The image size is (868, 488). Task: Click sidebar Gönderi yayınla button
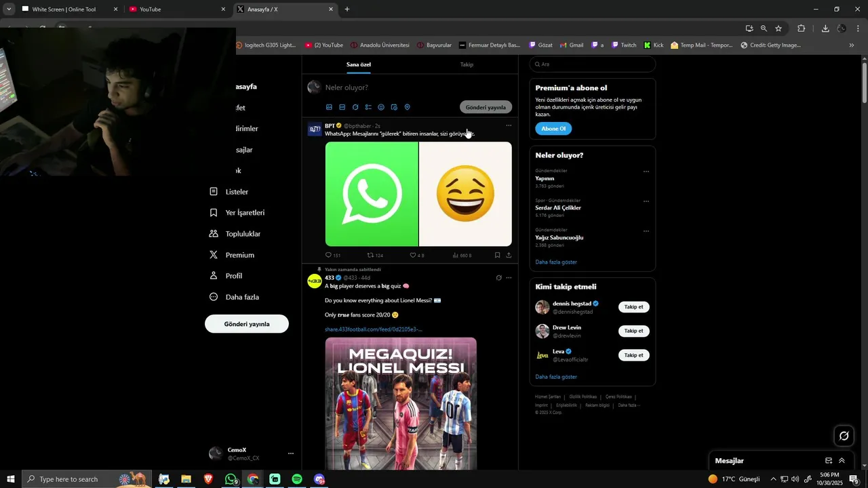pos(247,324)
